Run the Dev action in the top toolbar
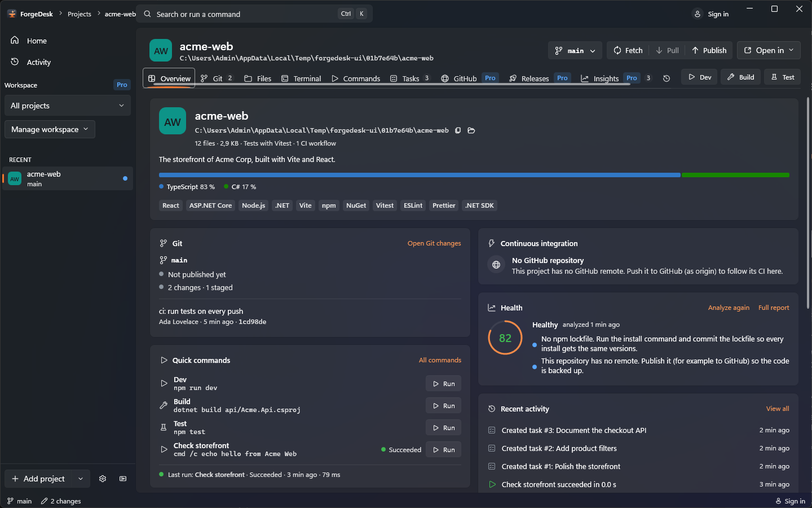This screenshot has width=812, height=508. (700, 77)
